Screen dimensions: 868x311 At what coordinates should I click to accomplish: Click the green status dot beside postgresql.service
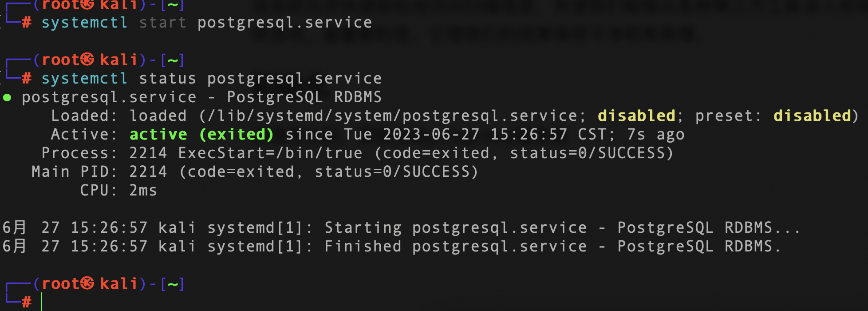(7, 98)
